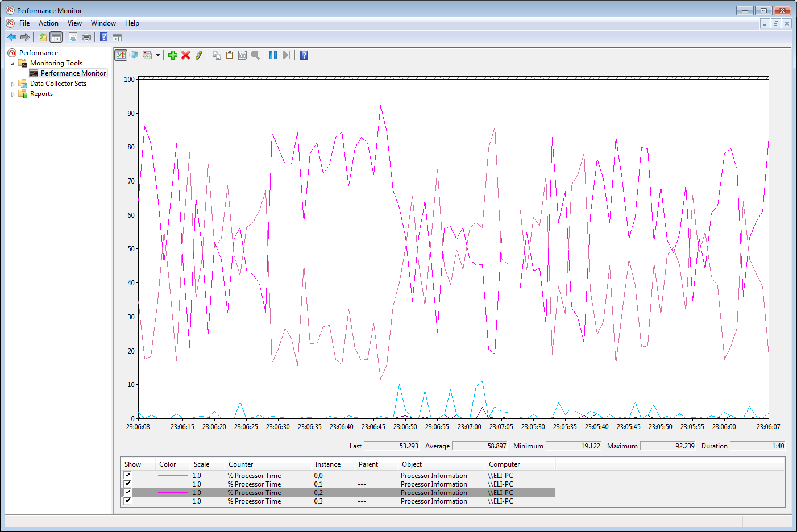The width and height of the screenshot is (797, 532).
Task: Click the Show column header
Action: point(138,464)
